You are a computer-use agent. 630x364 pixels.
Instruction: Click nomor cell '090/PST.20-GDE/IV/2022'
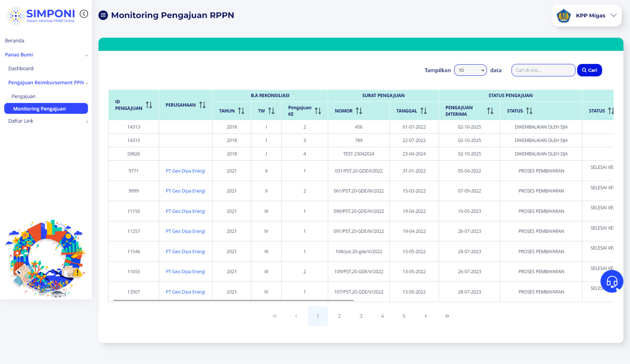359,211
